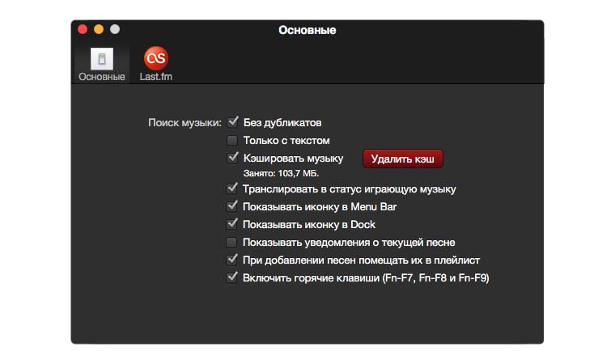
Task: Open the Last.fm preferences icon
Action: point(156,58)
